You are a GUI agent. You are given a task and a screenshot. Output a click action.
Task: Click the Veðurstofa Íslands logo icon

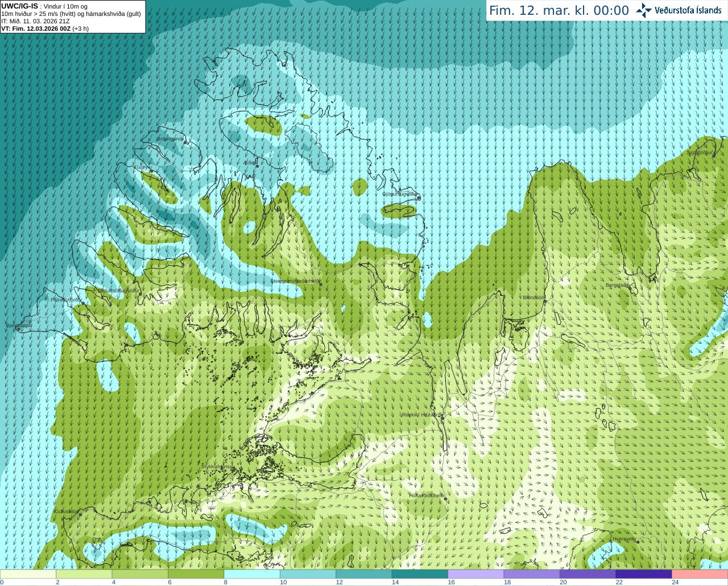click(x=644, y=10)
